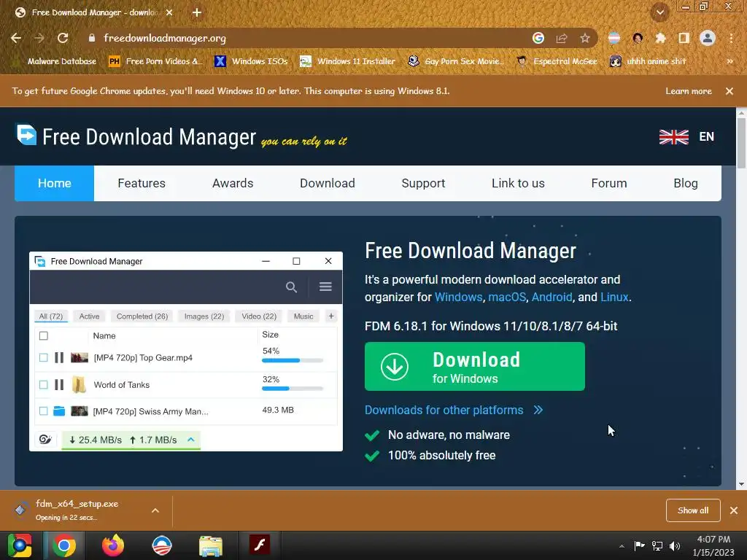This screenshot has width=747, height=560.
Task: Click the plus to add filter tag
Action: [x=331, y=316]
